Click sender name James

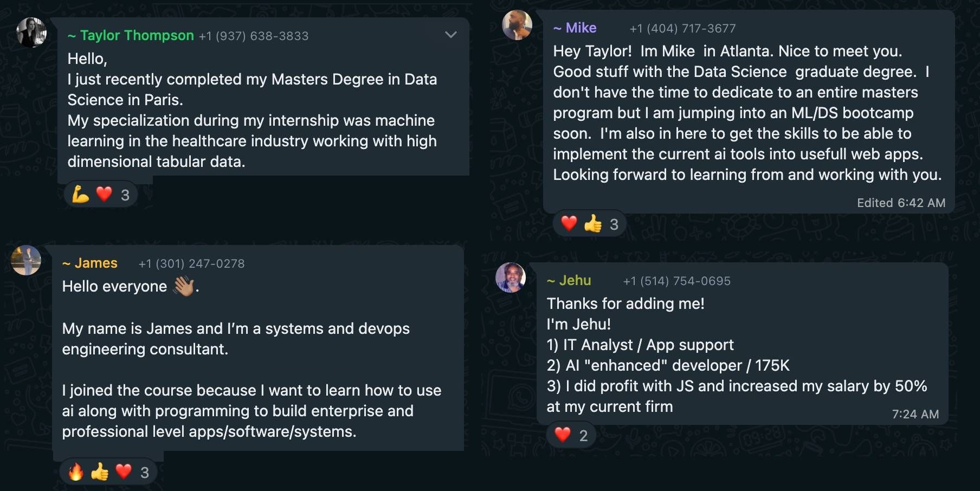(96, 263)
